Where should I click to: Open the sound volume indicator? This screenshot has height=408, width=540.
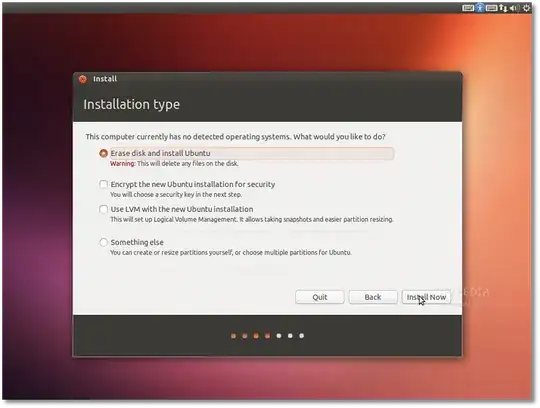point(515,8)
